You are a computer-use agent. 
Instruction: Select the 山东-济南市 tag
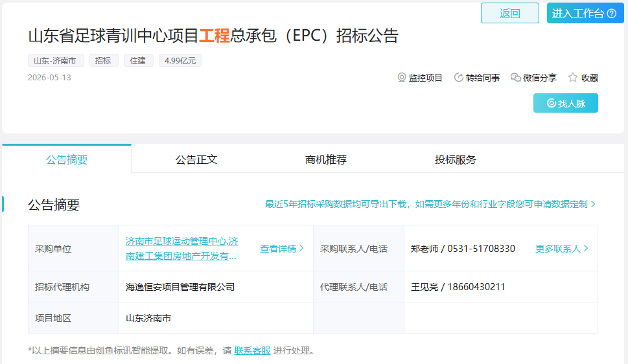(x=56, y=60)
